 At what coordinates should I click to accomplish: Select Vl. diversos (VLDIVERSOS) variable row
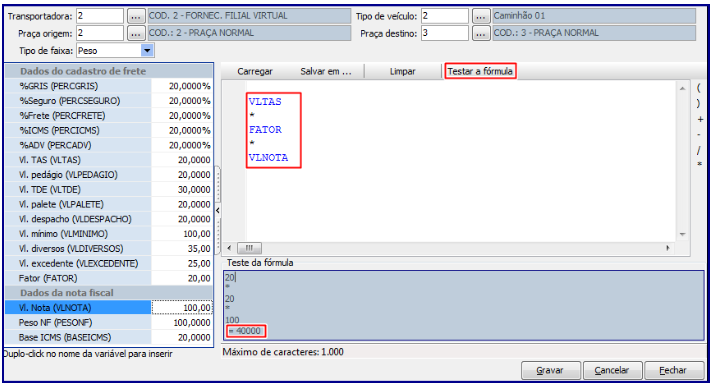pos(108,248)
